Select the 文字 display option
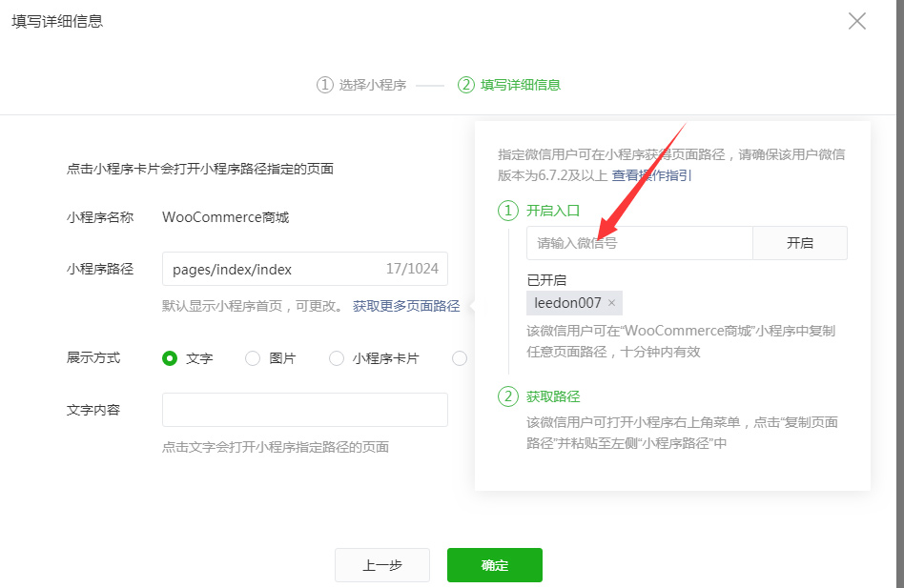 (x=170, y=358)
